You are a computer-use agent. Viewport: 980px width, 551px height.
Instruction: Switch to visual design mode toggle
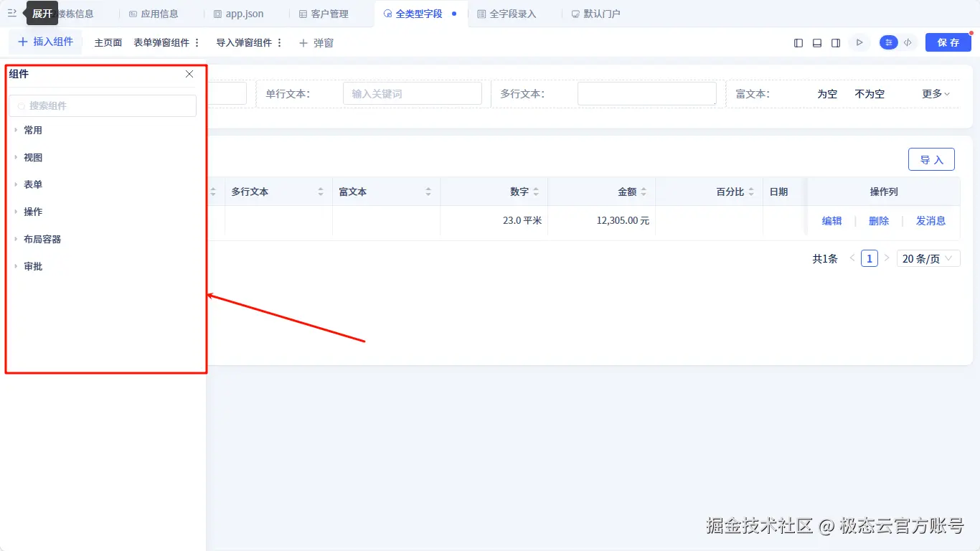coord(889,42)
